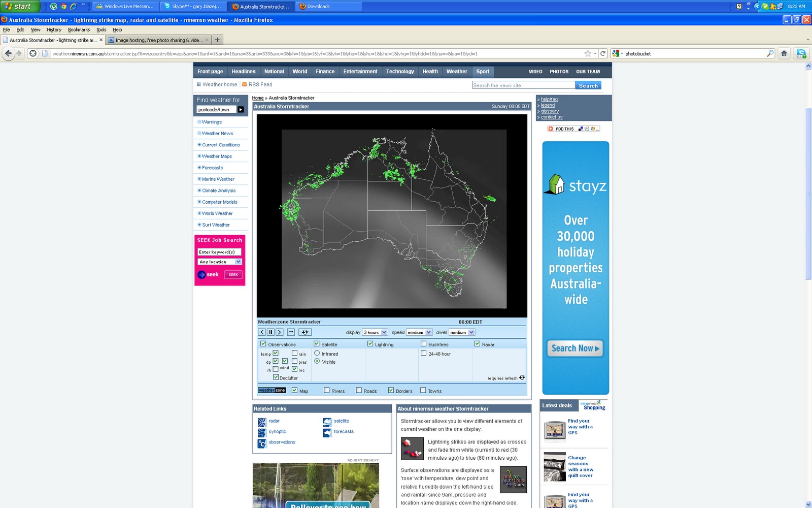Click the synoptic related link icon
The width and height of the screenshot is (812, 508).
[262, 433]
